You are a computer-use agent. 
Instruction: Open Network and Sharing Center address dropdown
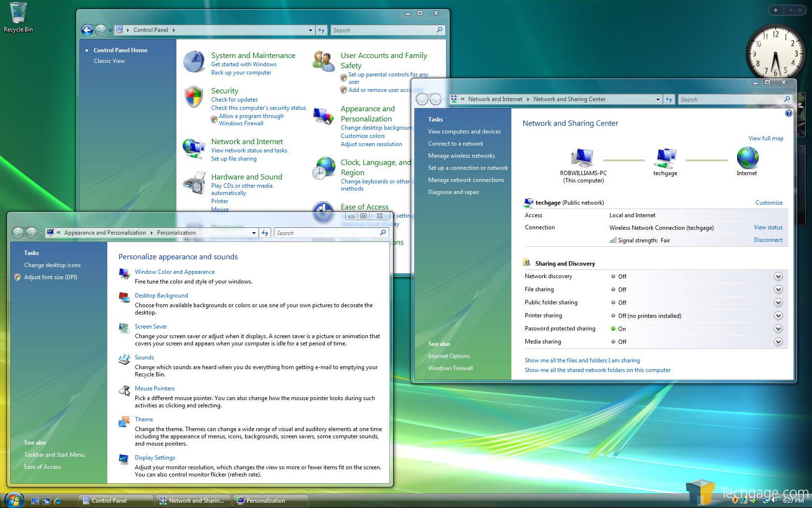[x=658, y=99]
